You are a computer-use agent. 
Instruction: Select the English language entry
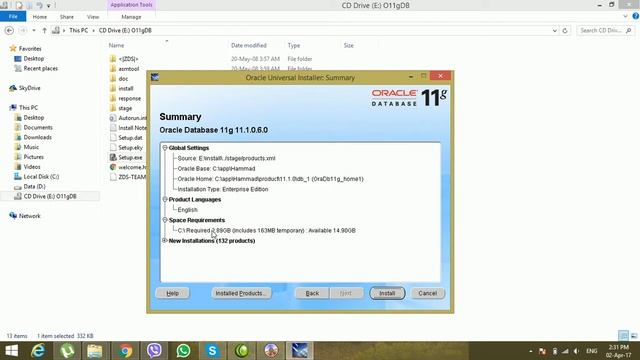[x=187, y=209]
